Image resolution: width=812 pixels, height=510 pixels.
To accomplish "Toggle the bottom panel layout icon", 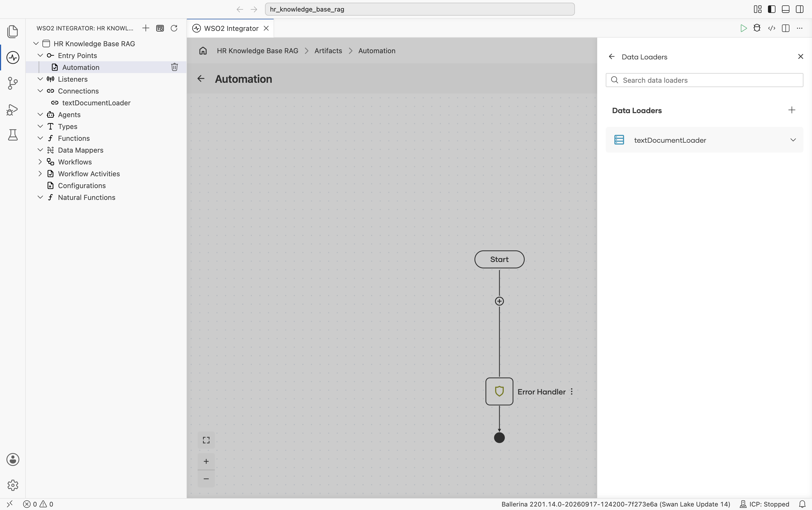I will 785,9.
